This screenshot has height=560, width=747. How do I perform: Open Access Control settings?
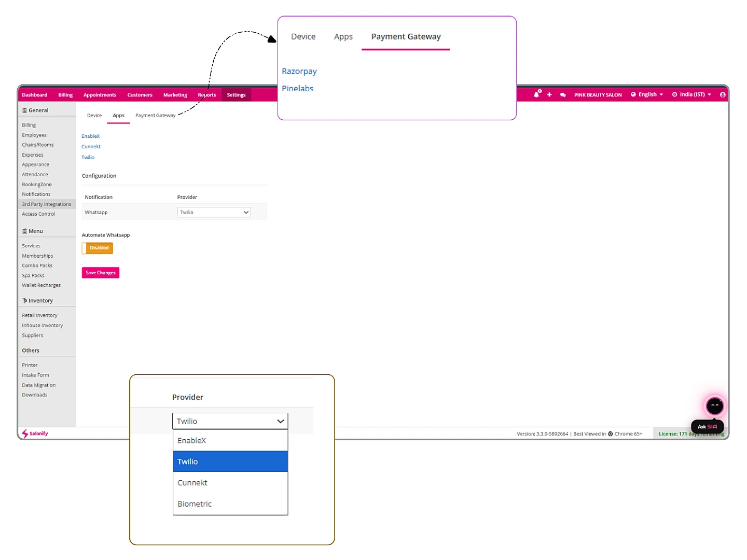[x=38, y=214]
